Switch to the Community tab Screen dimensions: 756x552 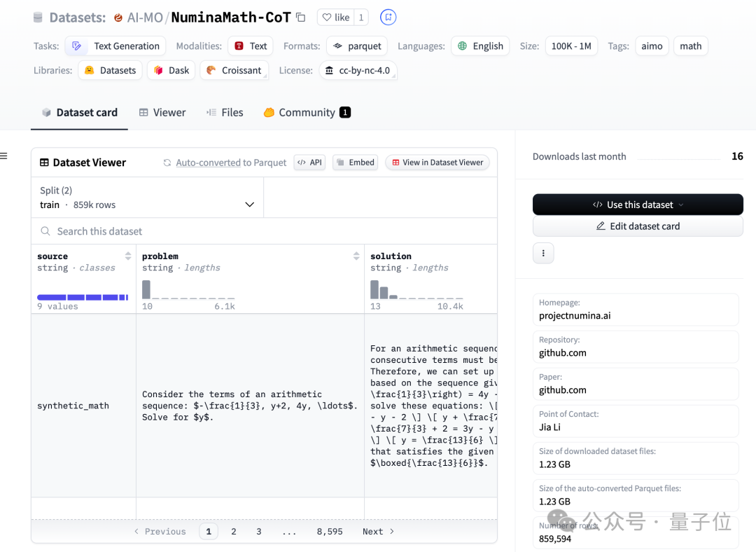click(307, 112)
